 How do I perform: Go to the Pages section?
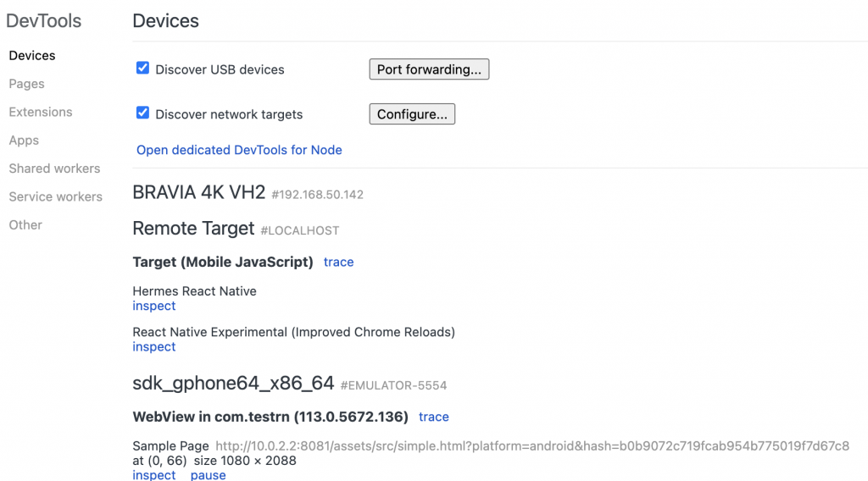click(26, 84)
